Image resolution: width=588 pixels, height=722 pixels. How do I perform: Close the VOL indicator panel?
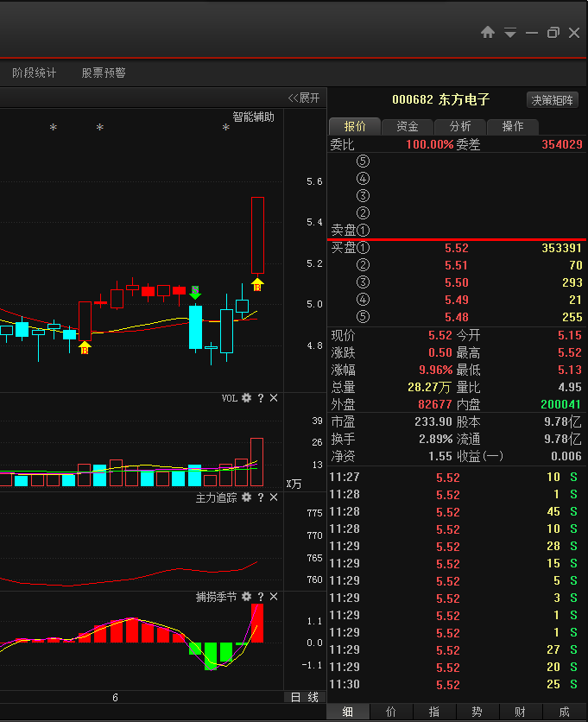click(x=274, y=398)
